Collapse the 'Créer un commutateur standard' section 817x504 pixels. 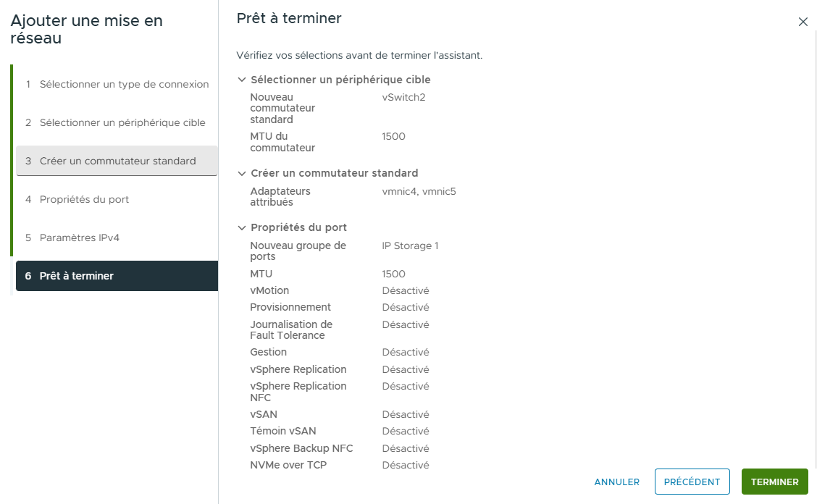tap(242, 173)
